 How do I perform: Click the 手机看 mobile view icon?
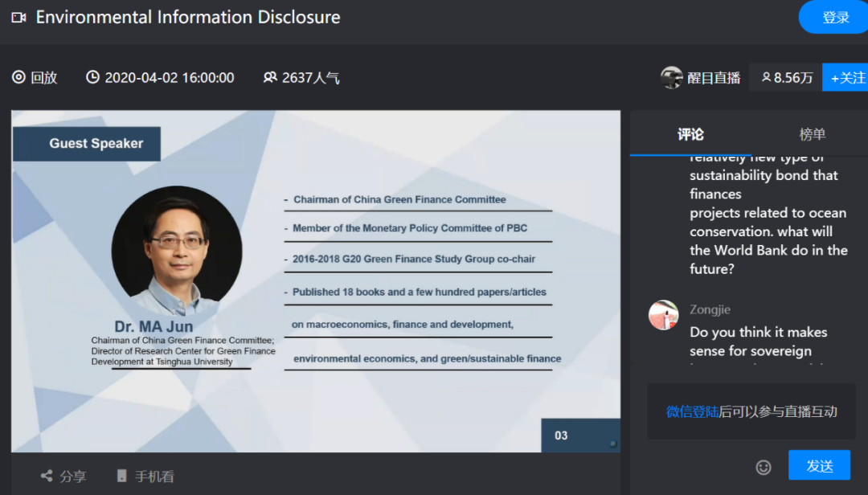tap(122, 476)
